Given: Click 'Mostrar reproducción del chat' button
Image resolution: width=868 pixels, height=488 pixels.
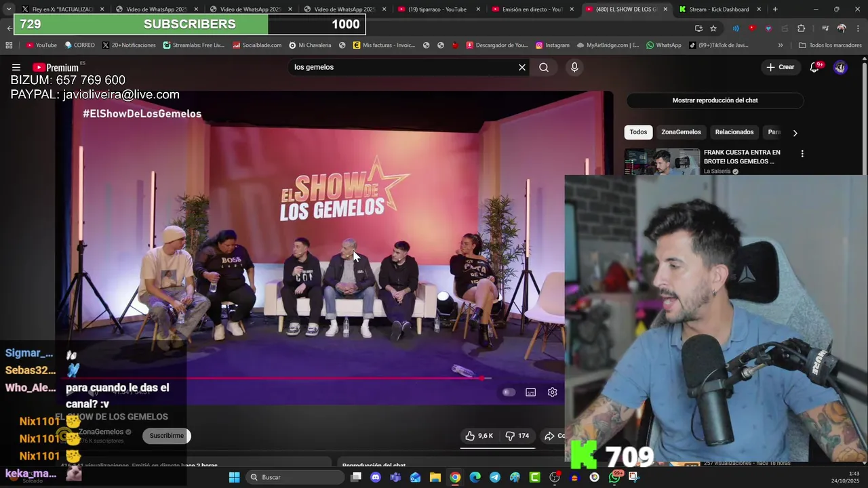Looking at the screenshot, I should click(x=715, y=100).
